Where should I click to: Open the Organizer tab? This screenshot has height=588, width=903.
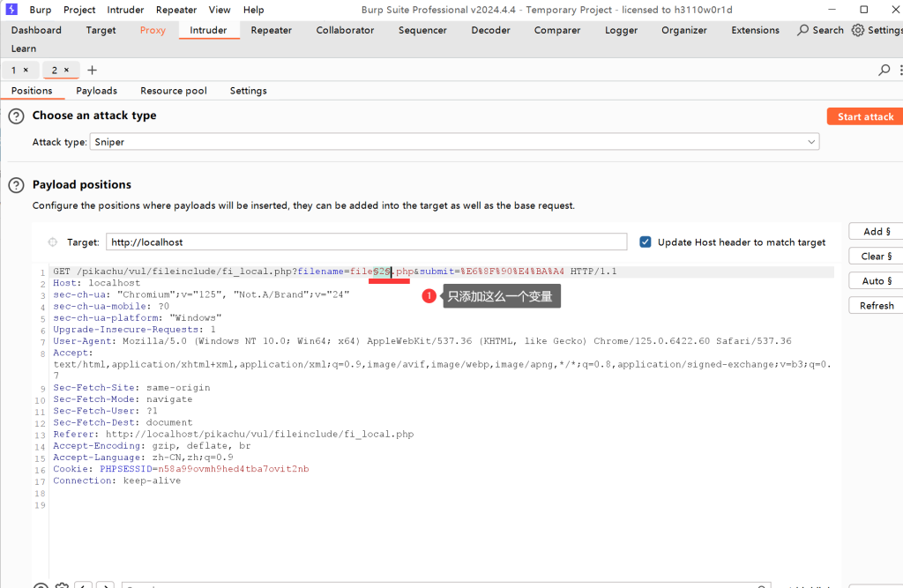coord(684,30)
